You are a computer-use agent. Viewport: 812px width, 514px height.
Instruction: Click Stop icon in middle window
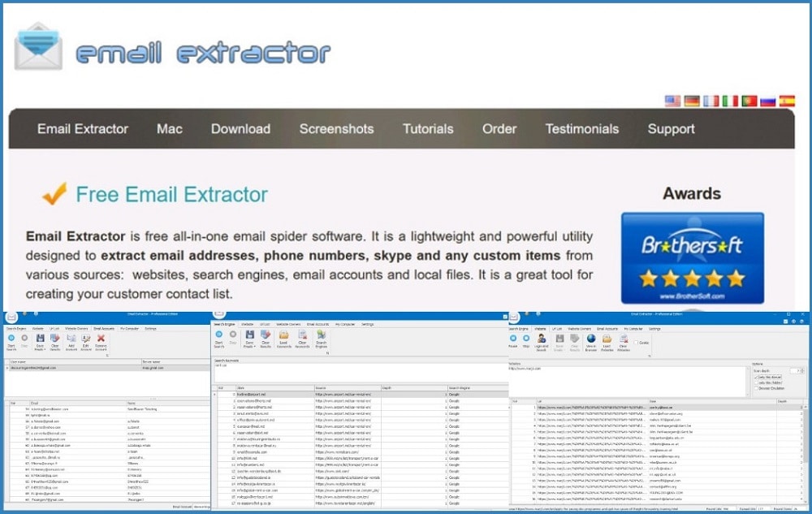[233, 335]
